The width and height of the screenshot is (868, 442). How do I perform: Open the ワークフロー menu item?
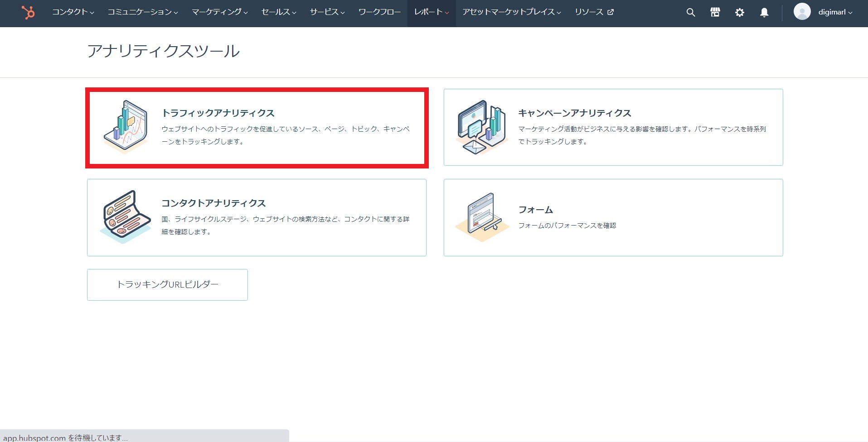click(379, 12)
